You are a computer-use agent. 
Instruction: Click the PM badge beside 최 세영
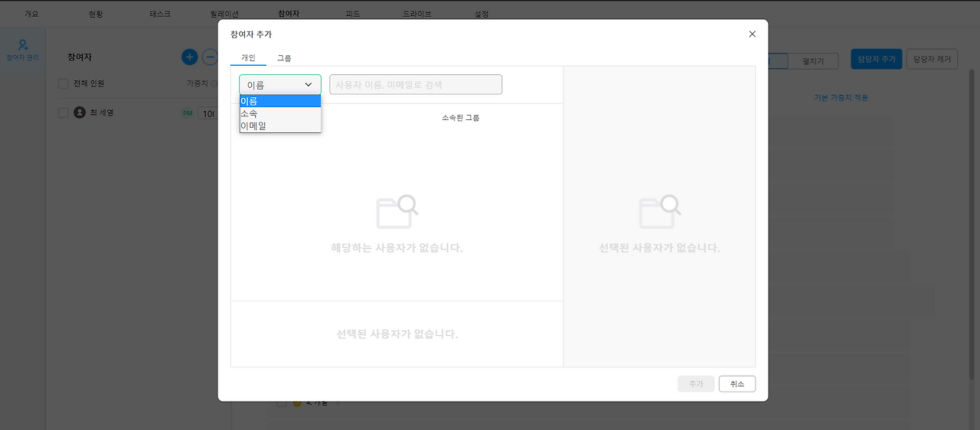(188, 113)
